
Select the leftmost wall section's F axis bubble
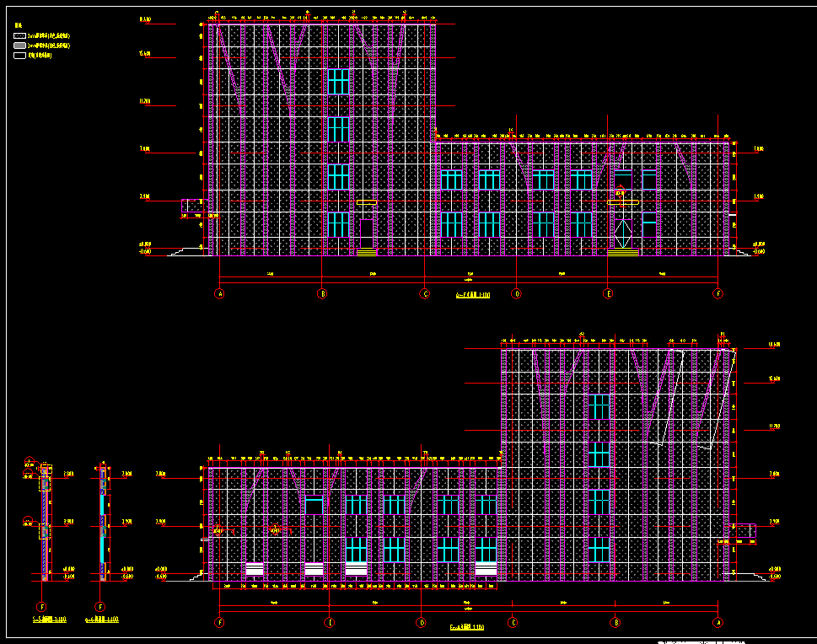41,606
